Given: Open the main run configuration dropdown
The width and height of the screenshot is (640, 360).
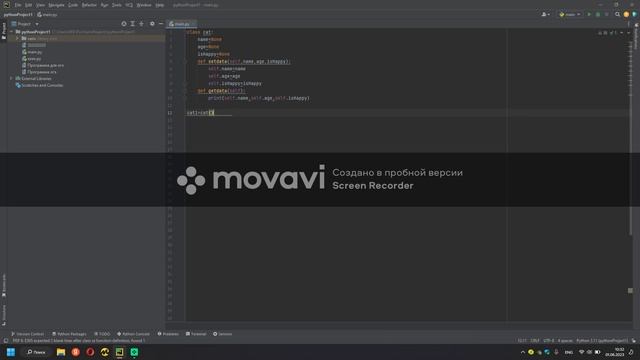Looking at the screenshot, I should click(570, 14).
